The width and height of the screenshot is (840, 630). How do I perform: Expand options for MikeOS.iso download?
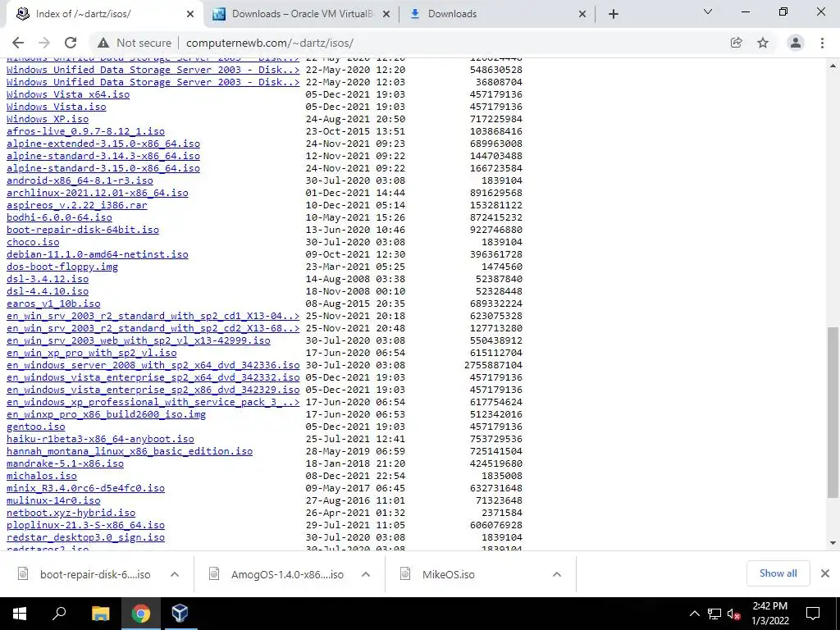tap(557, 574)
